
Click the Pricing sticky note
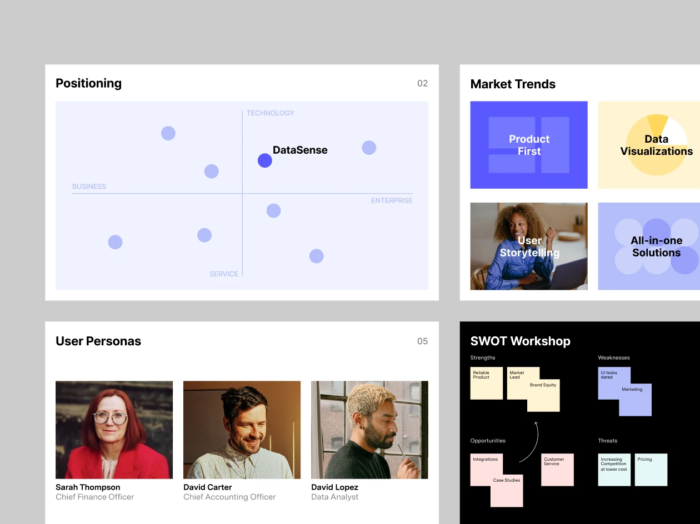click(650, 470)
